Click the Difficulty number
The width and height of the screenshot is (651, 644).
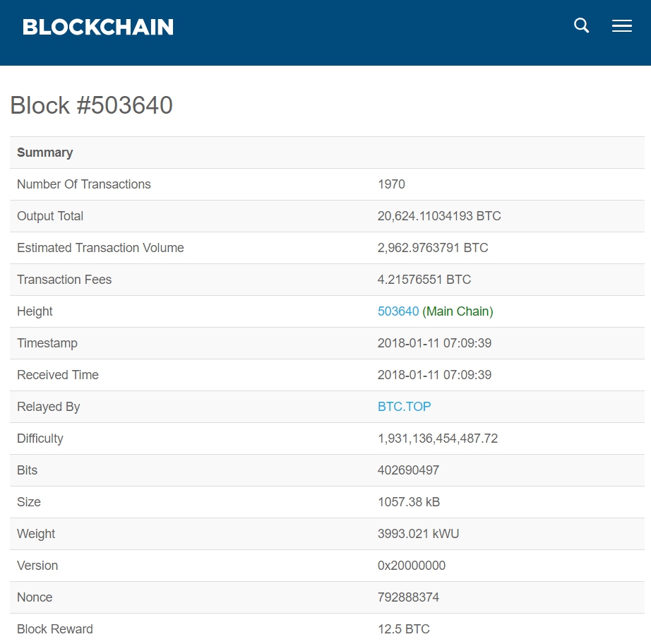(438, 439)
